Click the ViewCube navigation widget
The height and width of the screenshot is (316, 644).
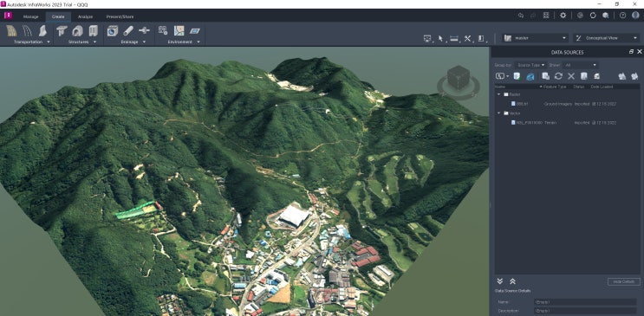(458, 81)
